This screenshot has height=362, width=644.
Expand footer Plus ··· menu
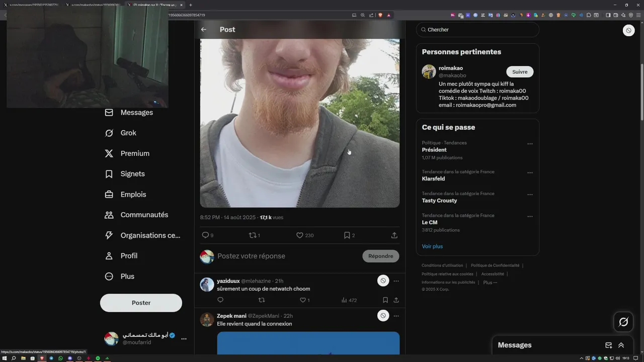coord(490,283)
